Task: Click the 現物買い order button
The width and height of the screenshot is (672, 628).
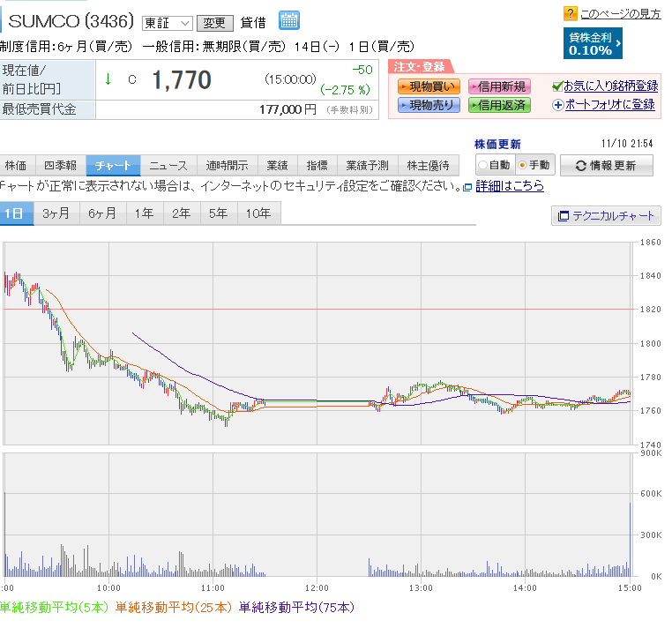Action: point(428,86)
